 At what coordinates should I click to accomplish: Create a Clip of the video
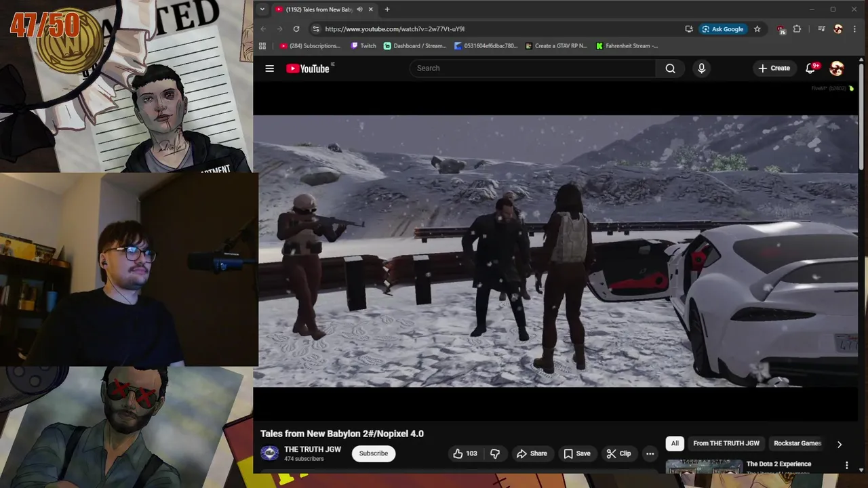pos(618,453)
